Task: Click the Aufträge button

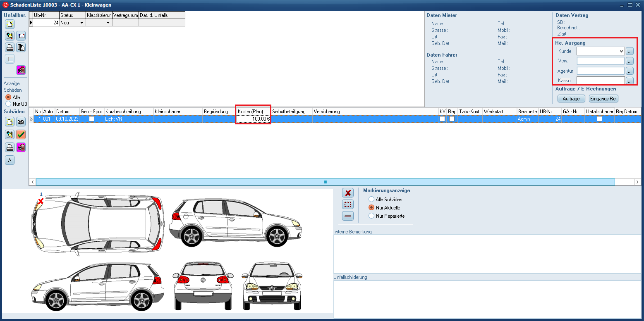Action: point(571,99)
